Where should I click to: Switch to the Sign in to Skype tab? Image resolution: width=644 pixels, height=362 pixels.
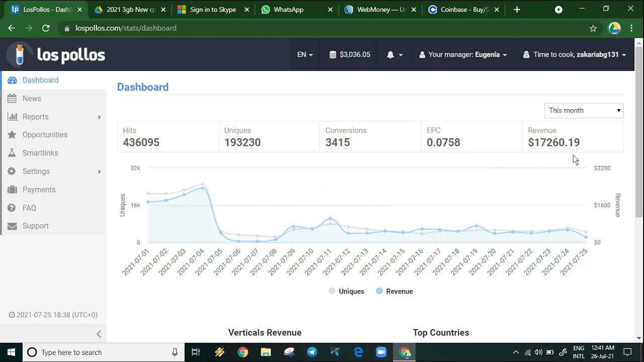coord(213,10)
